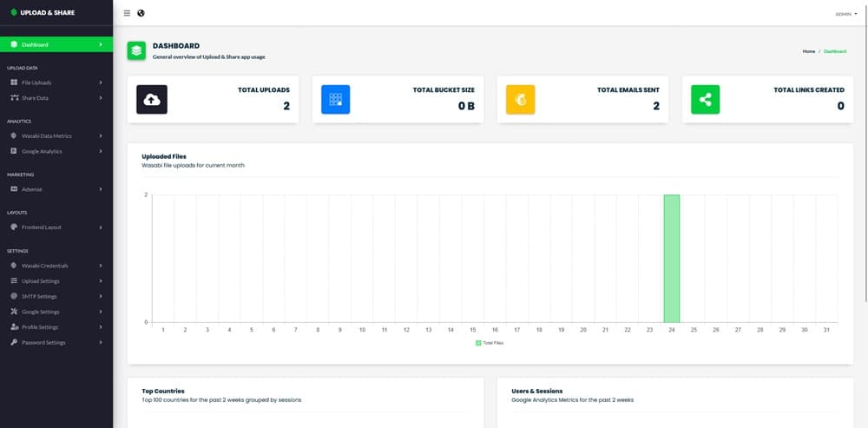Screen dimensions: 868x428
Task: Click the Total Links Created share icon
Action: pyautogui.click(x=705, y=100)
